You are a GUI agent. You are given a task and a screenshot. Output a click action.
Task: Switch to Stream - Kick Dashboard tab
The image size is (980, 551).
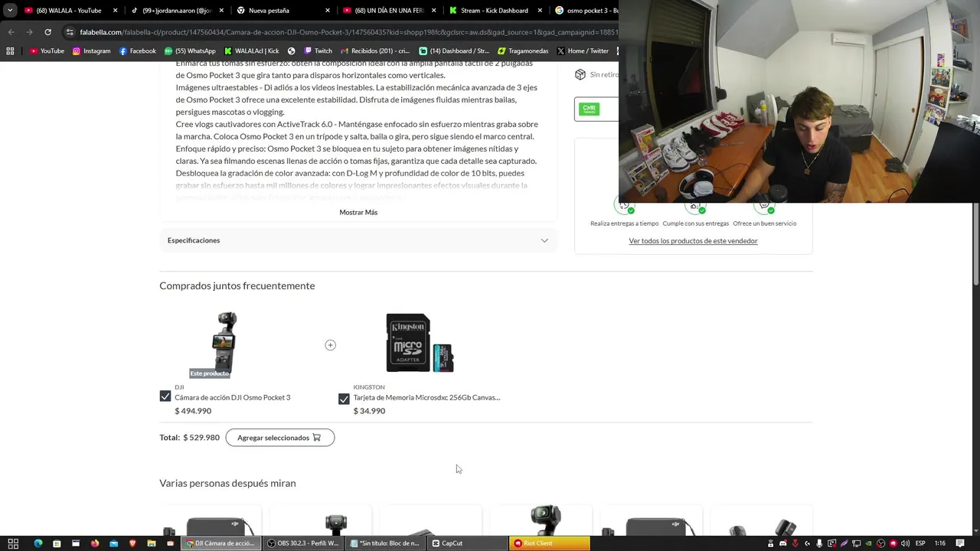click(494, 11)
